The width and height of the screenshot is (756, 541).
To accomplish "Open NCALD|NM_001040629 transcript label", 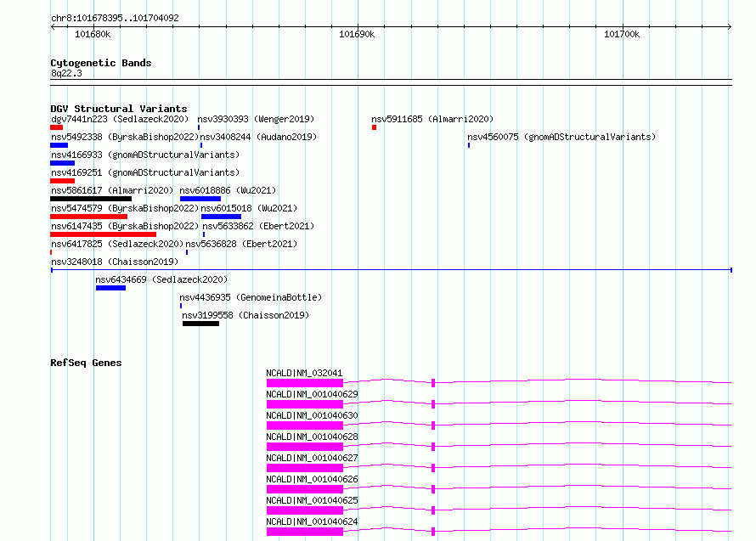I will 312,394.
